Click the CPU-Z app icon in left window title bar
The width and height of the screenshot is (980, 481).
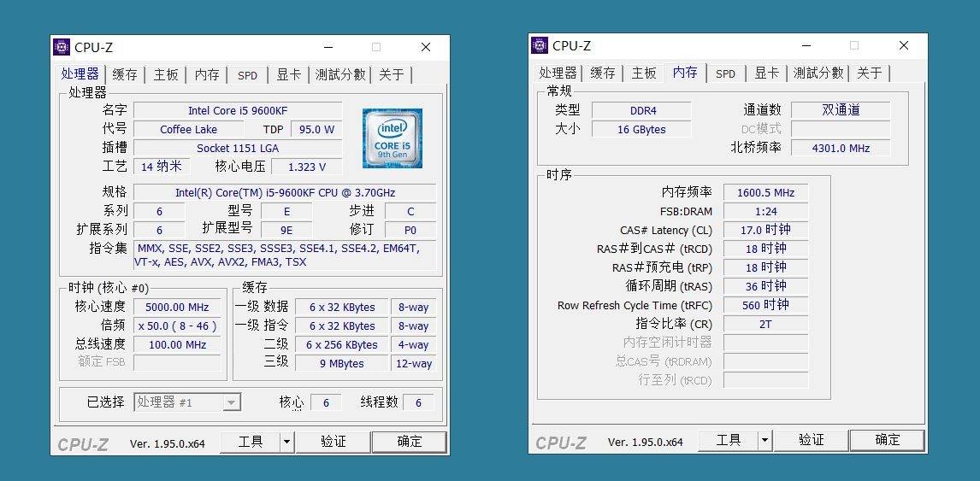coord(62,47)
